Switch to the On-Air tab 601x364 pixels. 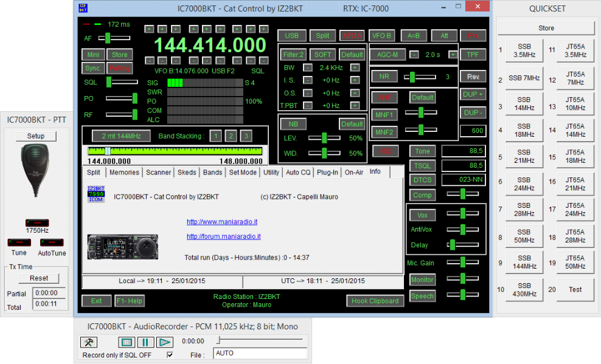tap(354, 172)
